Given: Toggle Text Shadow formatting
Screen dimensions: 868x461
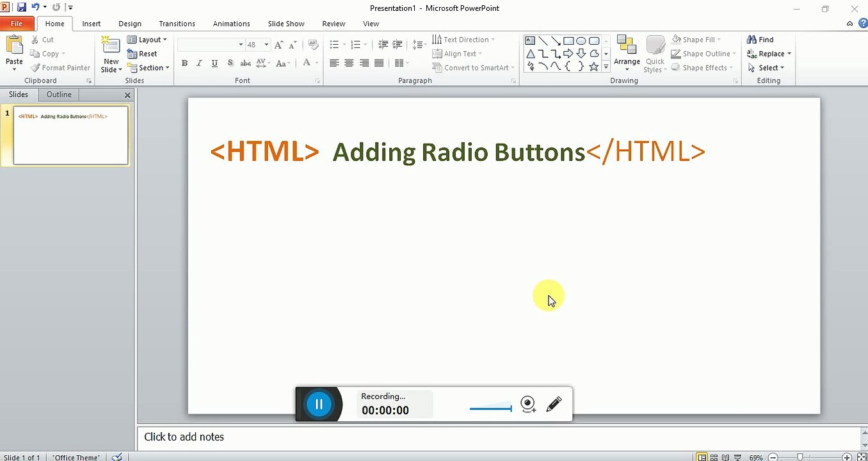Looking at the screenshot, I should (x=230, y=63).
